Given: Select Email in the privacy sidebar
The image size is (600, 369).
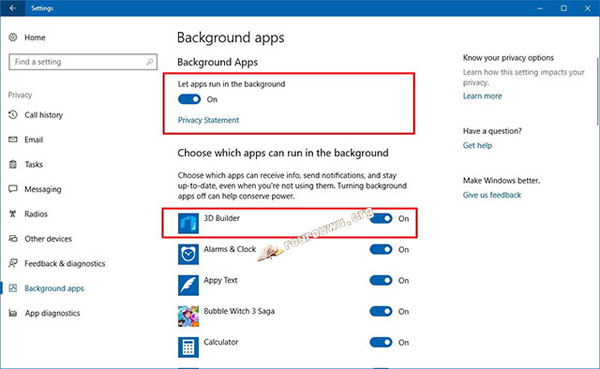Looking at the screenshot, I should (x=34, y=140).
